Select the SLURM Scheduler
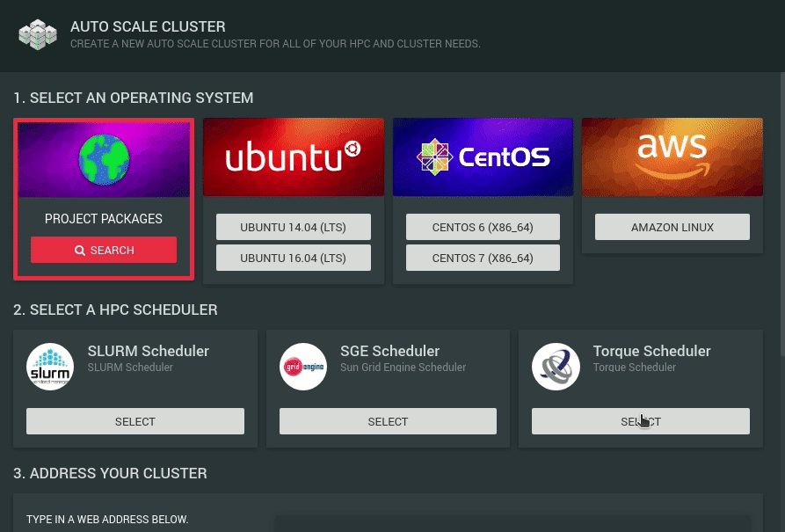The height and width of the screenshot is (532, 785). tap(135, 421)
